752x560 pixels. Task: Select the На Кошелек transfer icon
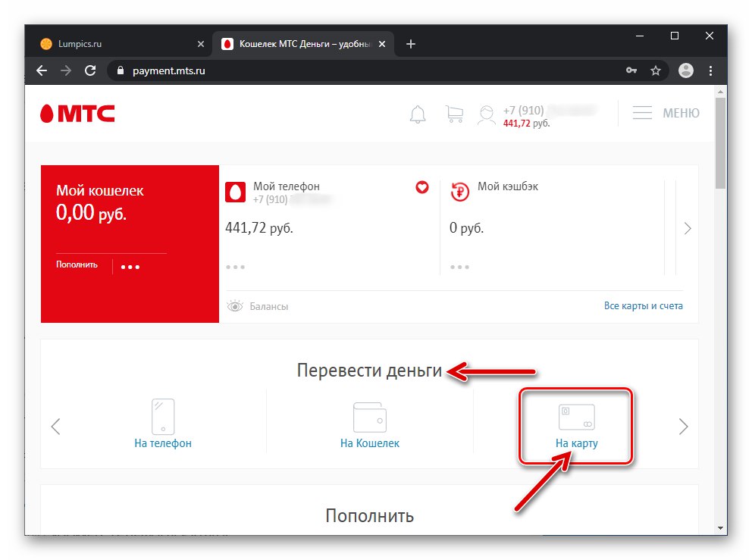(x=370, y=417)
